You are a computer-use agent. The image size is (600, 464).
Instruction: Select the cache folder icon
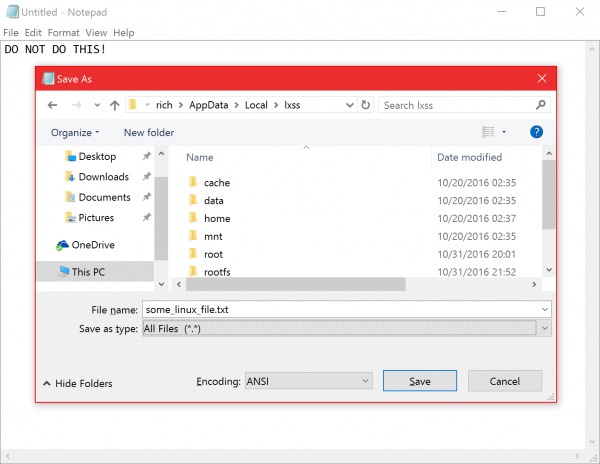[x=192, y=183]
